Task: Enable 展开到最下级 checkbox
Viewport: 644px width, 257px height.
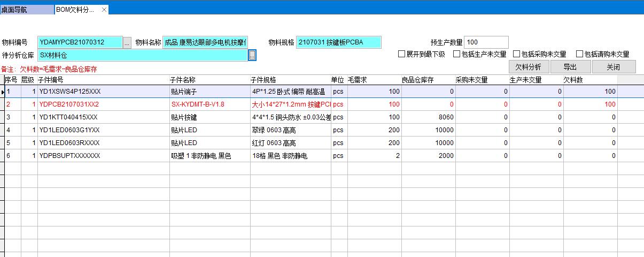Action: pos(402,54)
